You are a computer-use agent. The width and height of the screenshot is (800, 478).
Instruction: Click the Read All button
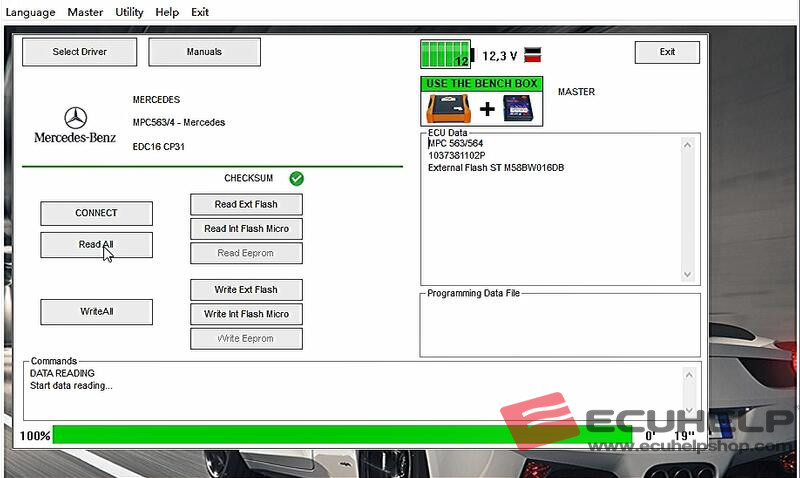[x=96, y=245]
